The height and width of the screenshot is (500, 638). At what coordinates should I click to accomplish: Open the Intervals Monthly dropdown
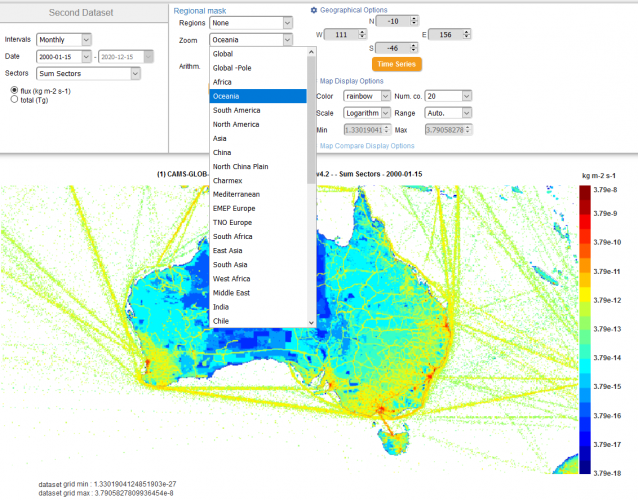pos(63,39)
